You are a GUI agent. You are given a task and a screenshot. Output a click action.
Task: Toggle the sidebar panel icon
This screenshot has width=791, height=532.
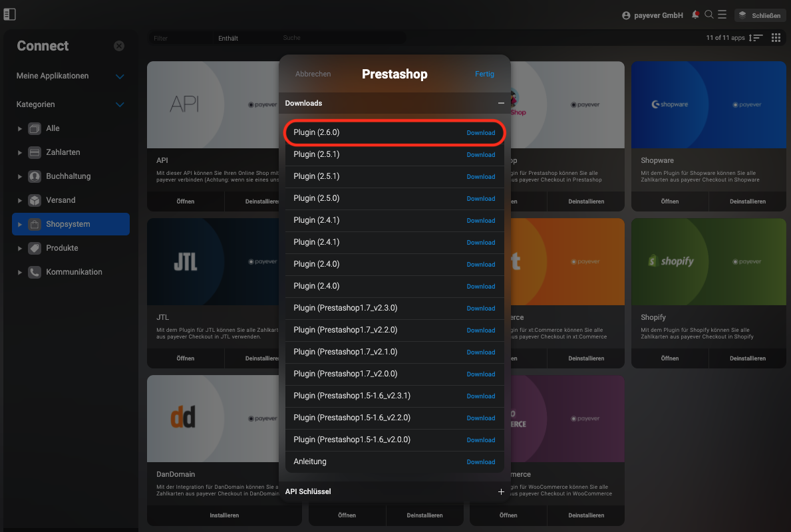[x=9, y=15]
